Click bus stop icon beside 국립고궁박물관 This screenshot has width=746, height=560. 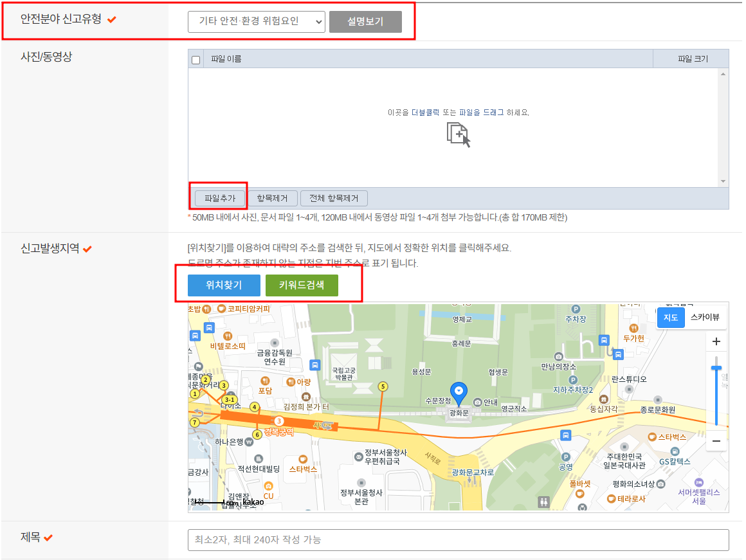(314, 365)
